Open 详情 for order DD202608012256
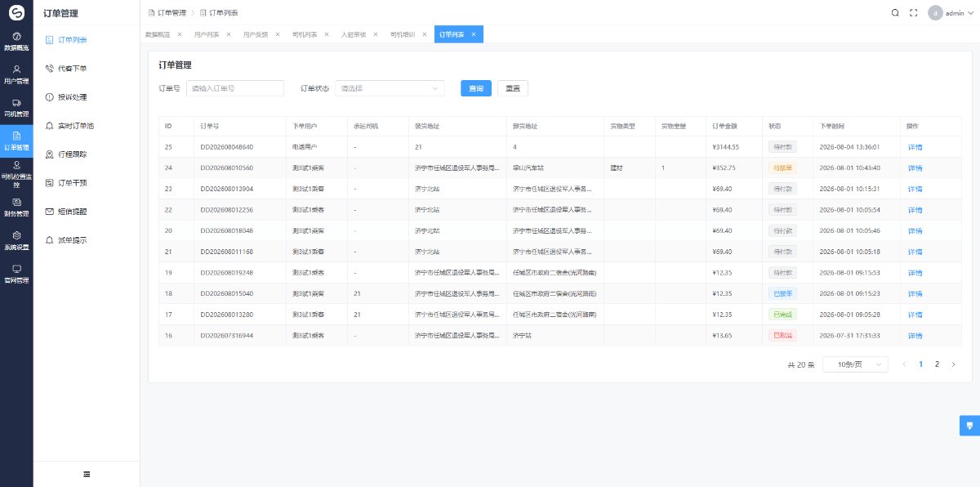 (915, 210)
